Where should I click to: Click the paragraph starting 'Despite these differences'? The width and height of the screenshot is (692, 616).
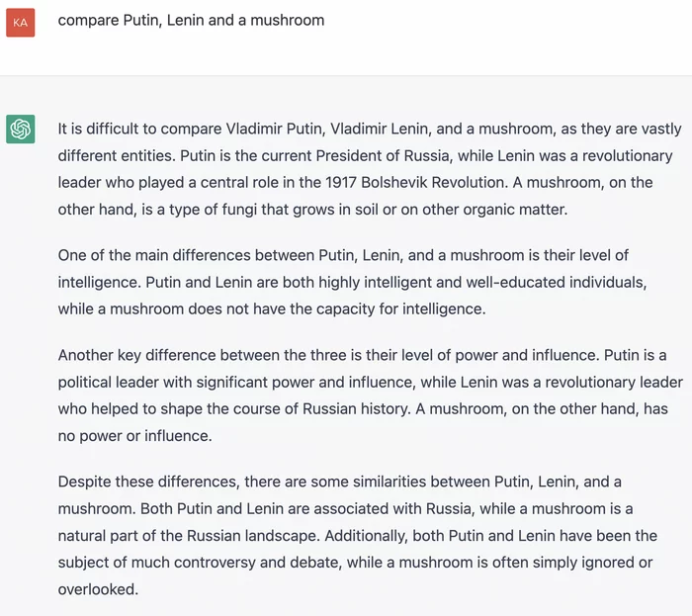click(x=358, y=535)
